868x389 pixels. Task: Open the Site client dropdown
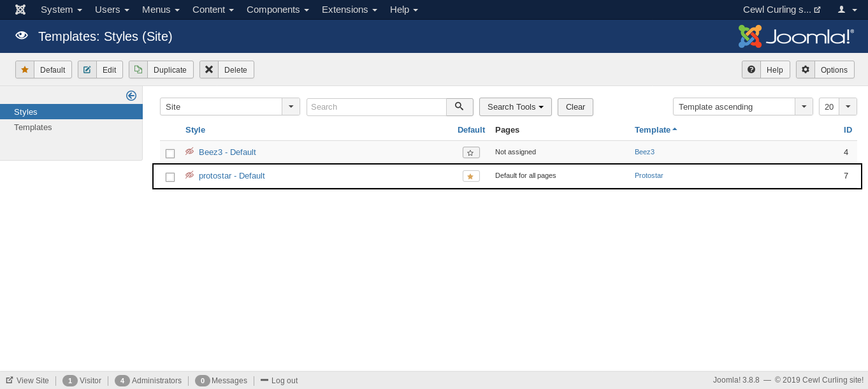click(x=229, y=106)
